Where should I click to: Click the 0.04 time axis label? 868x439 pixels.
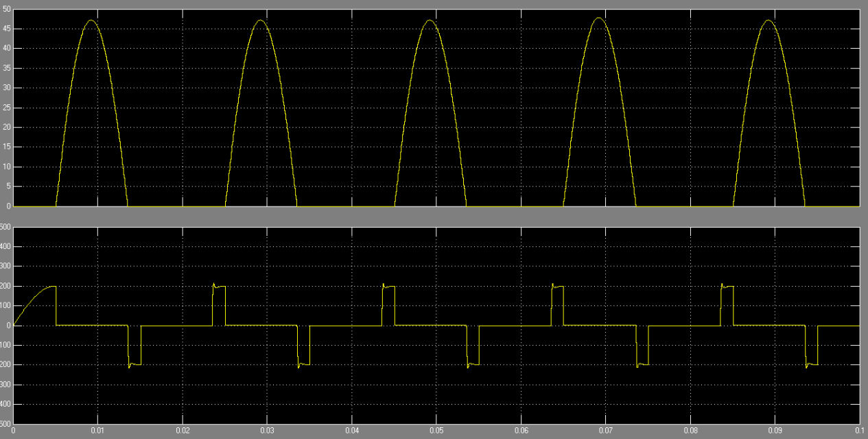[x=352, y=431]
